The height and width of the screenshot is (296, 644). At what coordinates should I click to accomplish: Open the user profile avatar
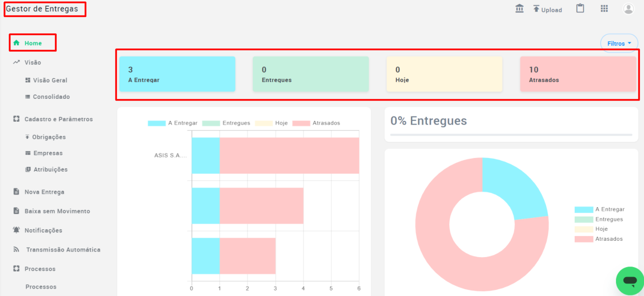628,9
